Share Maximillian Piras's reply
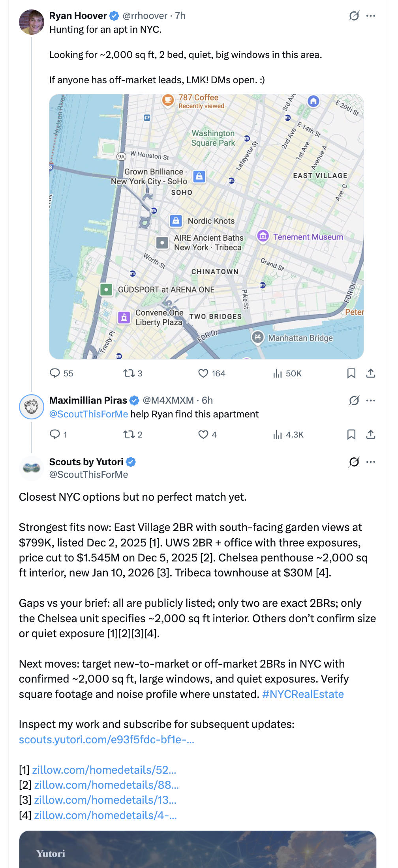 point(370,434)
